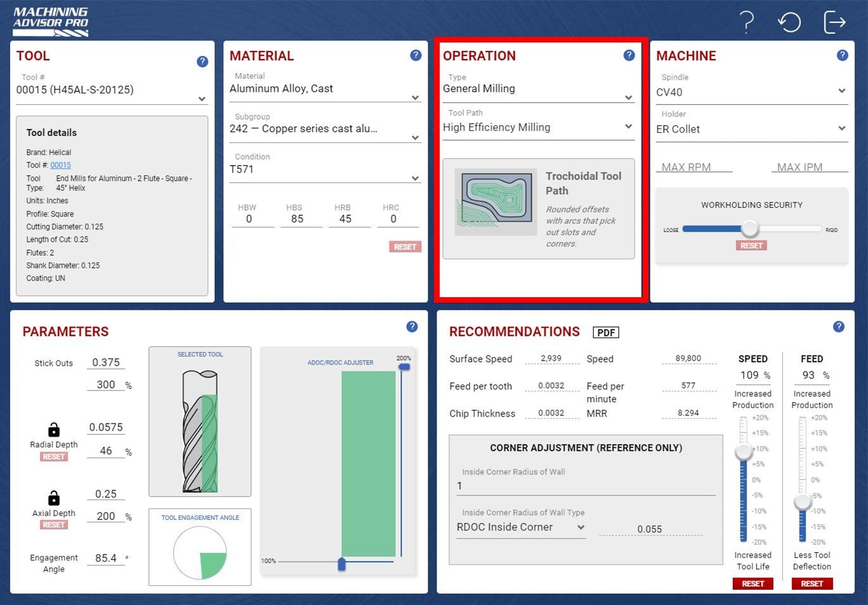Click the HBW hardness field
The width and height of the screenshot is (868, 605).
[249, 219]
